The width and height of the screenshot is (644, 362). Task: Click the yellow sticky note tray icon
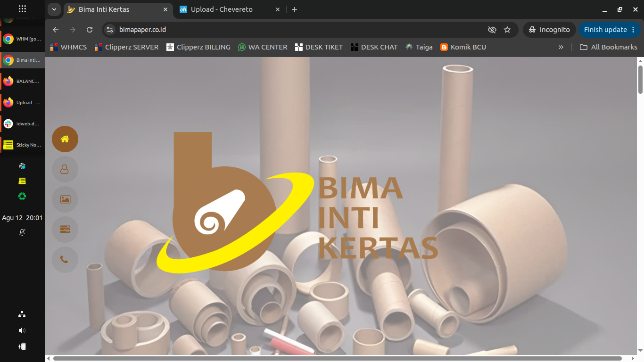[x=22, y=181]
